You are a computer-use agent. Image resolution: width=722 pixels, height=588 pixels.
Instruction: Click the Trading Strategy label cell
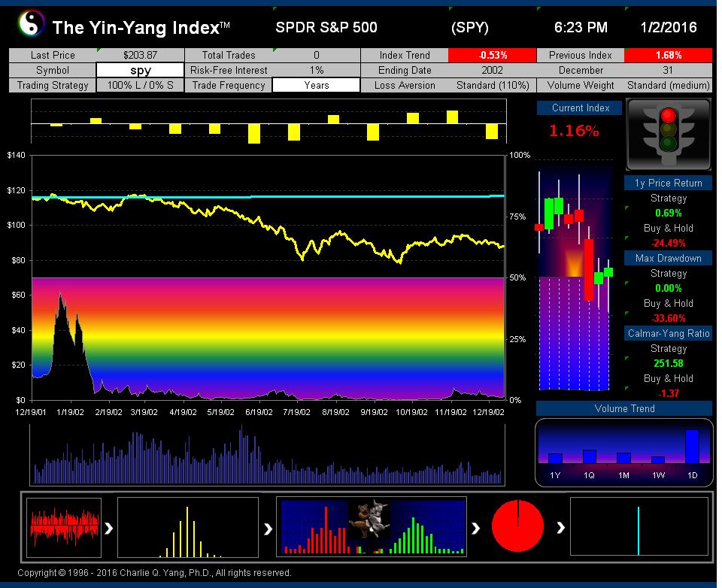pos(53,85)
